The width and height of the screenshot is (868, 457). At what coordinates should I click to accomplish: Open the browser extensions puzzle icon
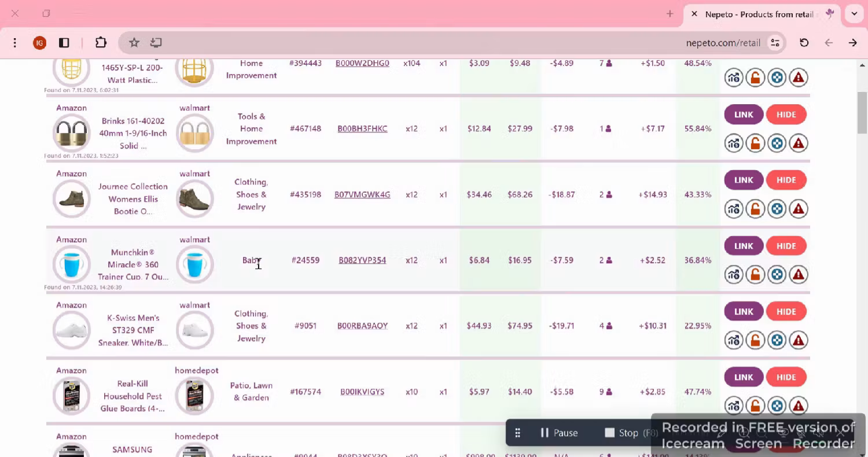coord(101,43)
